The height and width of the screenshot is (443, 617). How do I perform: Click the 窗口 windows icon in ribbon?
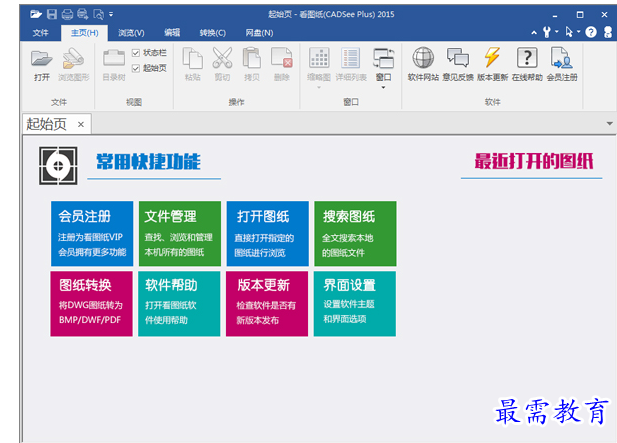coord(384,58)
